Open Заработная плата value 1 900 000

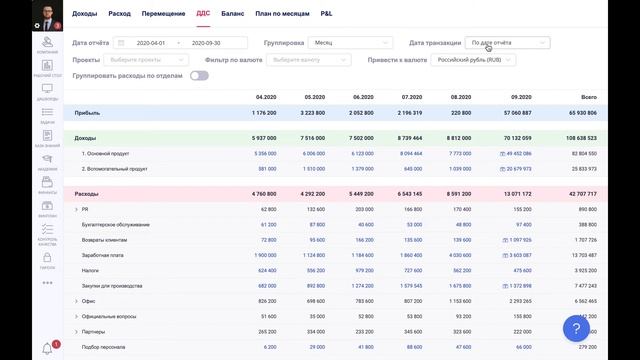[265, 255]
